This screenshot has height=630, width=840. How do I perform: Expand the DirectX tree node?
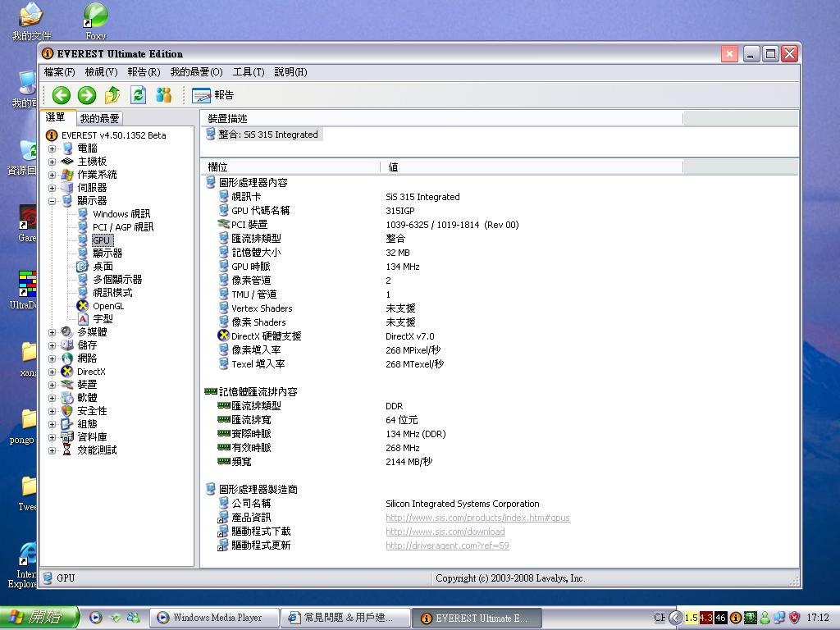pyautogui.click(x=52, y=372)
